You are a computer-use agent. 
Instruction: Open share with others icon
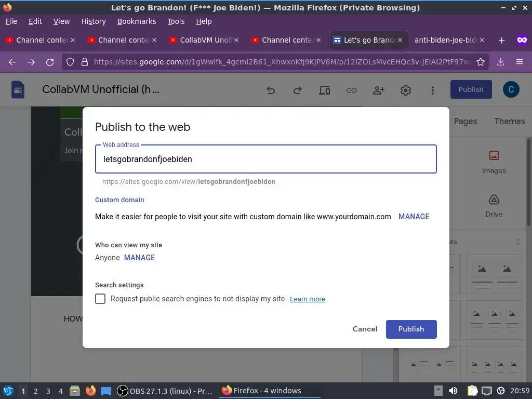[378, 90]
